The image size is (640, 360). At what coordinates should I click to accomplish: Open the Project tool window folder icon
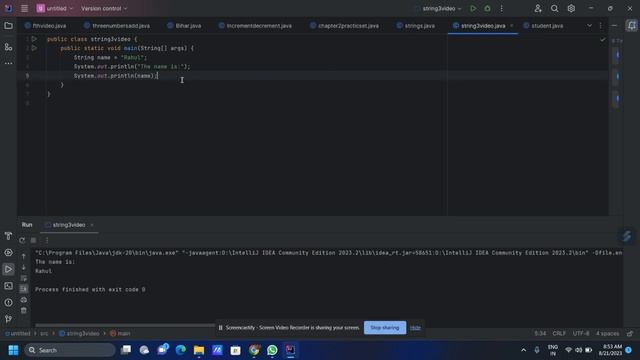(x=8, y=26)
